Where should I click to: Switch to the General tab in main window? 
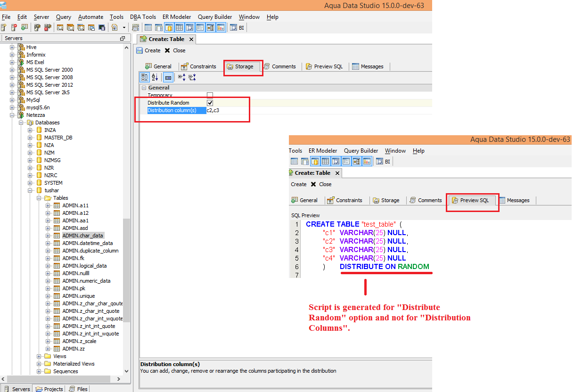(x=158, y=66)
